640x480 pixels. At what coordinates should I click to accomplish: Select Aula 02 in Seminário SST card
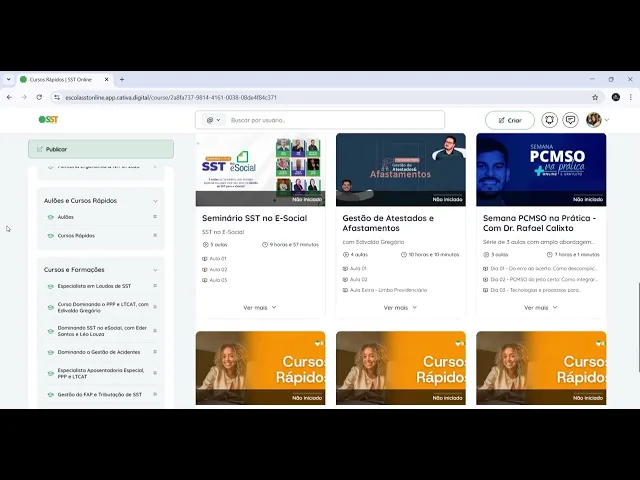point(214,270)
